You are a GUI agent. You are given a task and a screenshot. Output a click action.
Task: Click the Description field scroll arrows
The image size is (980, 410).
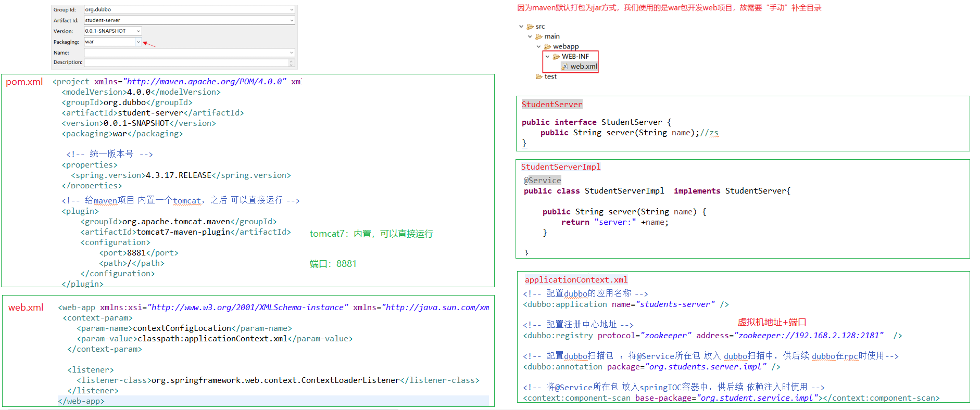click(x=292, y=62)
